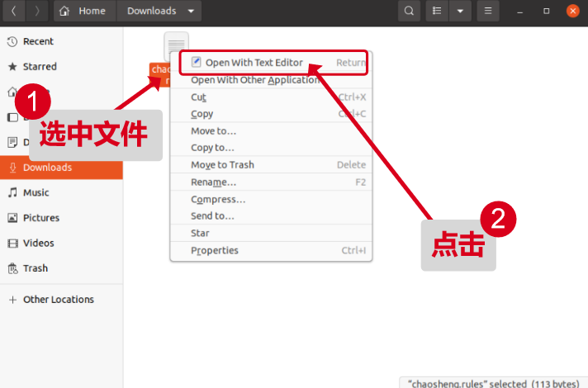Choose Open With Text Editor
Screen dimensions: 588x388
(x=254, y=63)
